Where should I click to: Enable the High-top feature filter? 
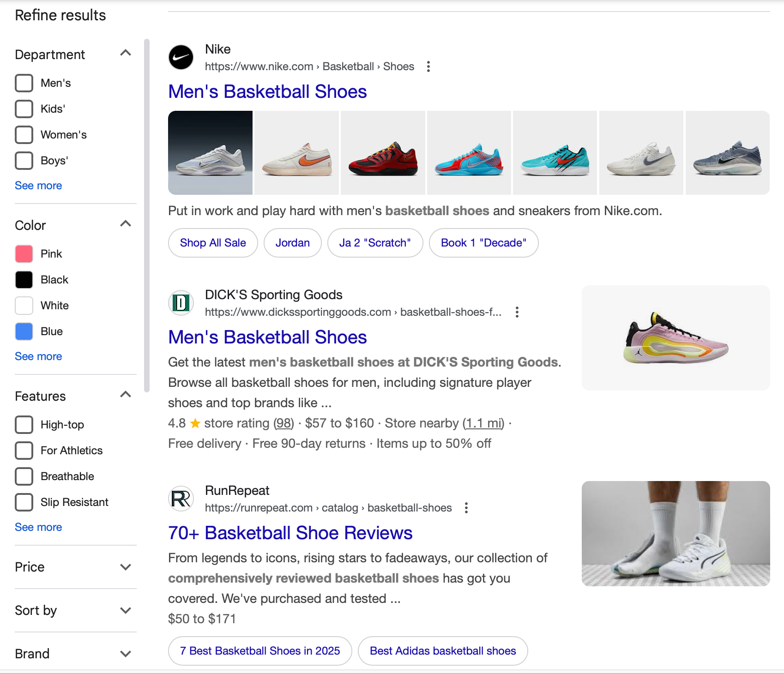(x=24, y=425)
